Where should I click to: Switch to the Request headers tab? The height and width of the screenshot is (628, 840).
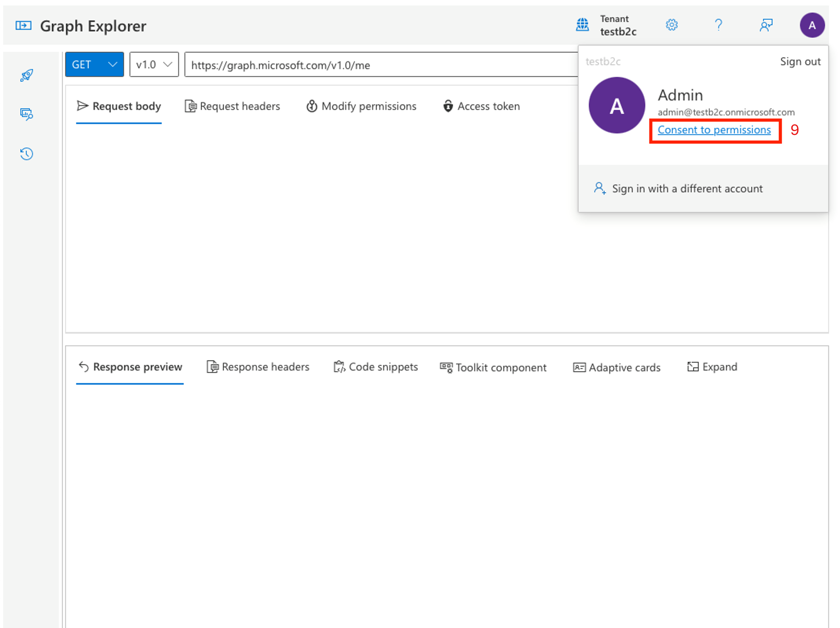232,106
